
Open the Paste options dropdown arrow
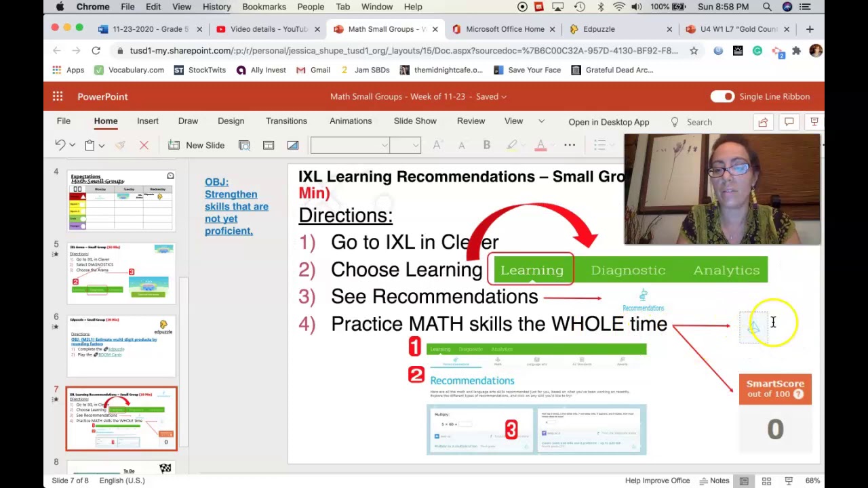(101, 145)
